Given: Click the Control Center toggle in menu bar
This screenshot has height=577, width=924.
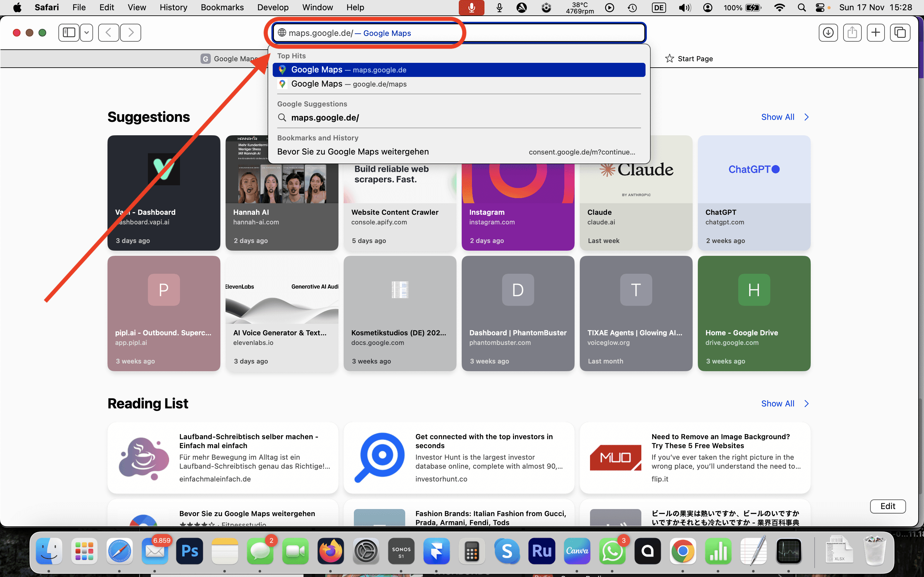Looking at the screenshot, I should coord(819,8).
